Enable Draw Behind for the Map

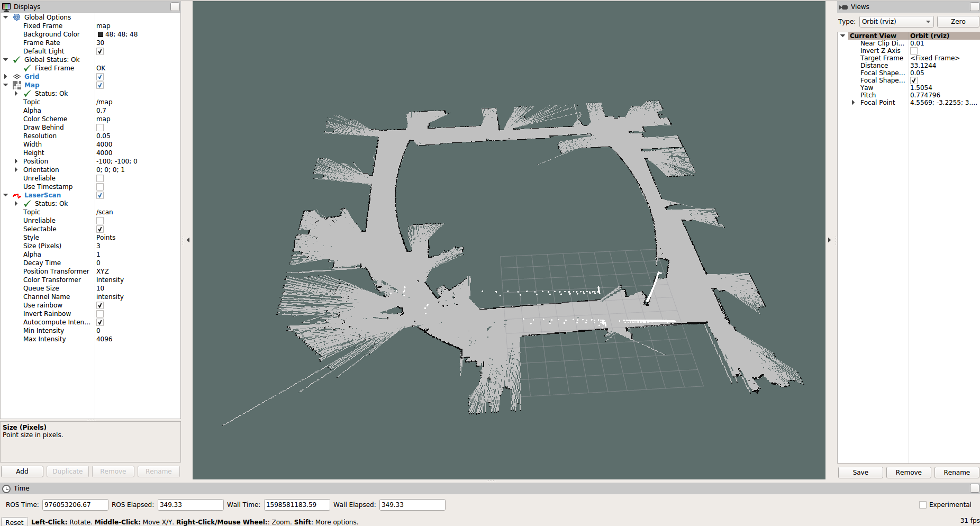(99, 127)
